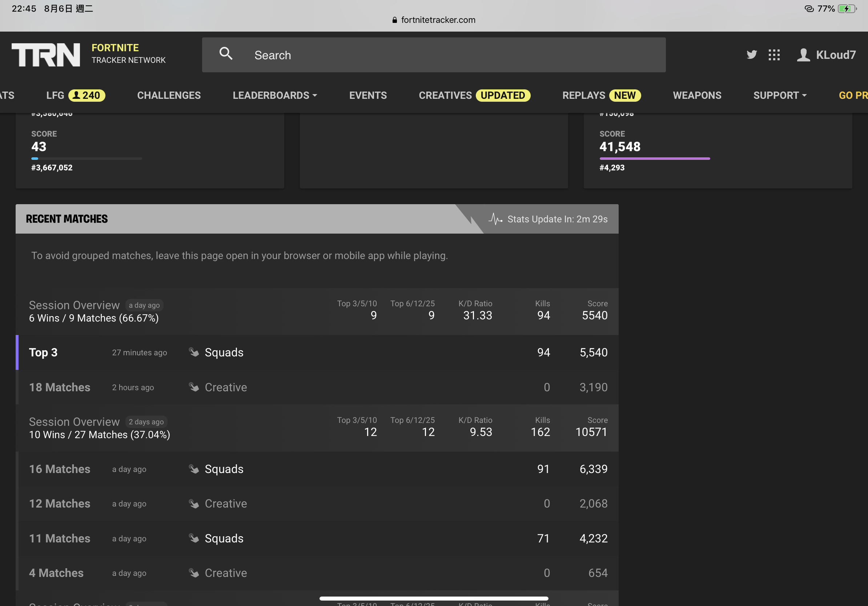Click the LFG 240 player count badge
The width and height of the screenshot is (868, 606).
click(87, 95)
